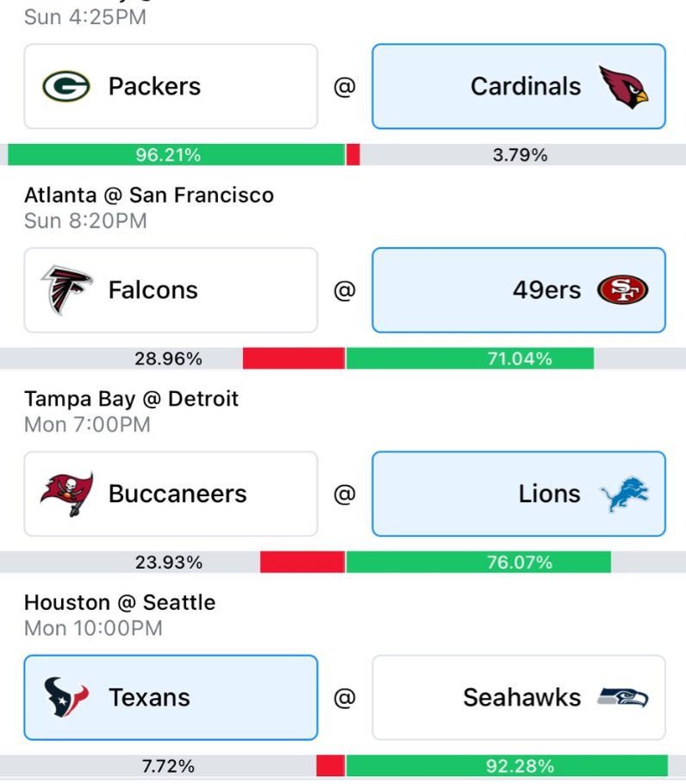Click the Seattle Seahawks logo
Viewport: 686px width, 784px height.
point(623,698)
